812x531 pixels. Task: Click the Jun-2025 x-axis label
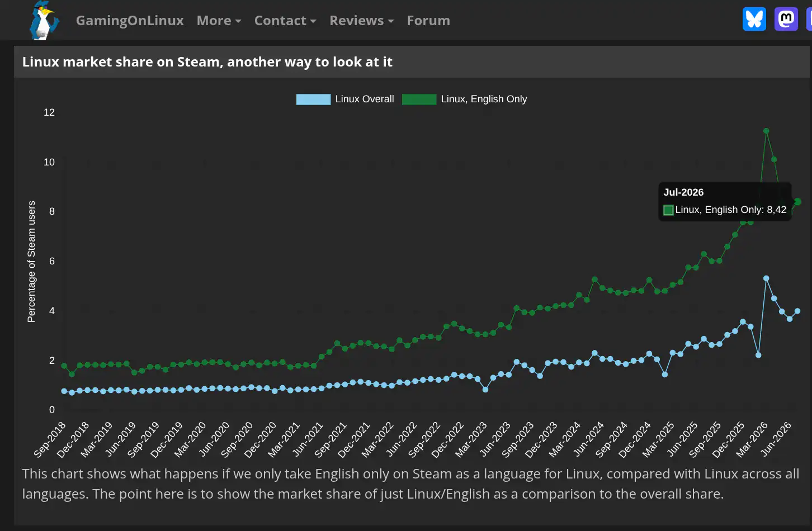(682, 439)
